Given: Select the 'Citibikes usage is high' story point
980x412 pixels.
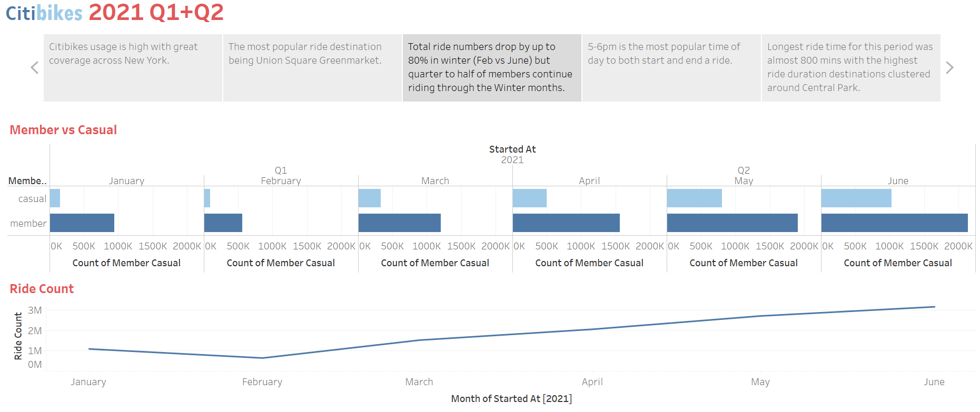Looking at the screenshot, I should pyautogui.click(x=132, y=67).
